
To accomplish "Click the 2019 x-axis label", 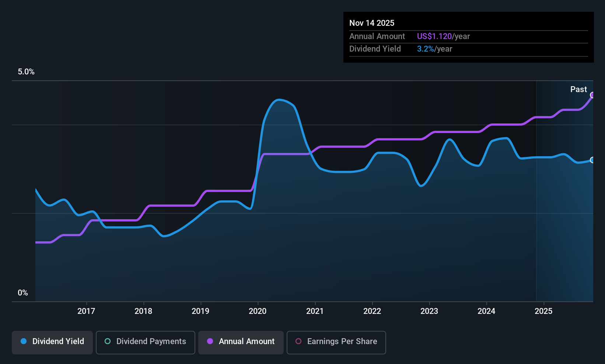I will (x=200, y=311).
